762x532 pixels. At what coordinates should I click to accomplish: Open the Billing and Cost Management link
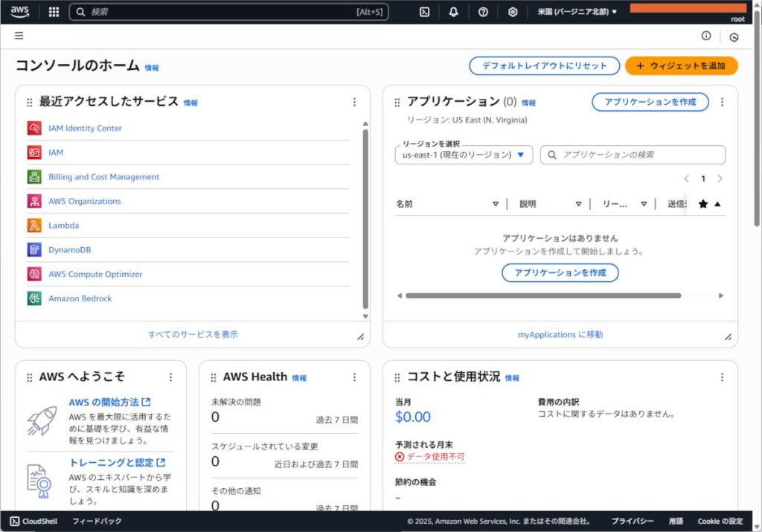tap(103, 177)
